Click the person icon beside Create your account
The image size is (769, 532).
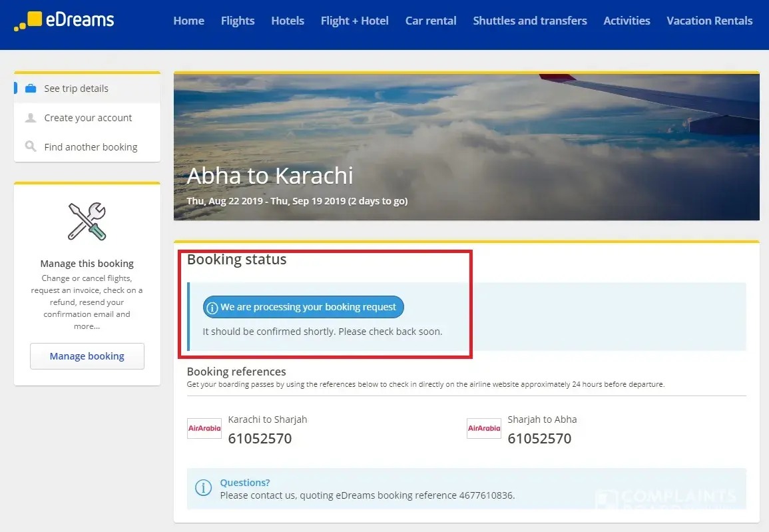click(30, 118)
